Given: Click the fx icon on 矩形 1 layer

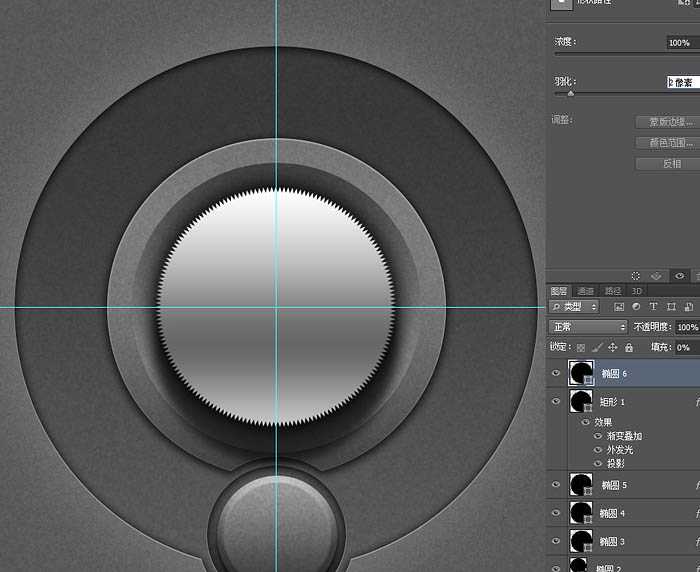Looking at the screenshot, I should [x=697, y=402].
